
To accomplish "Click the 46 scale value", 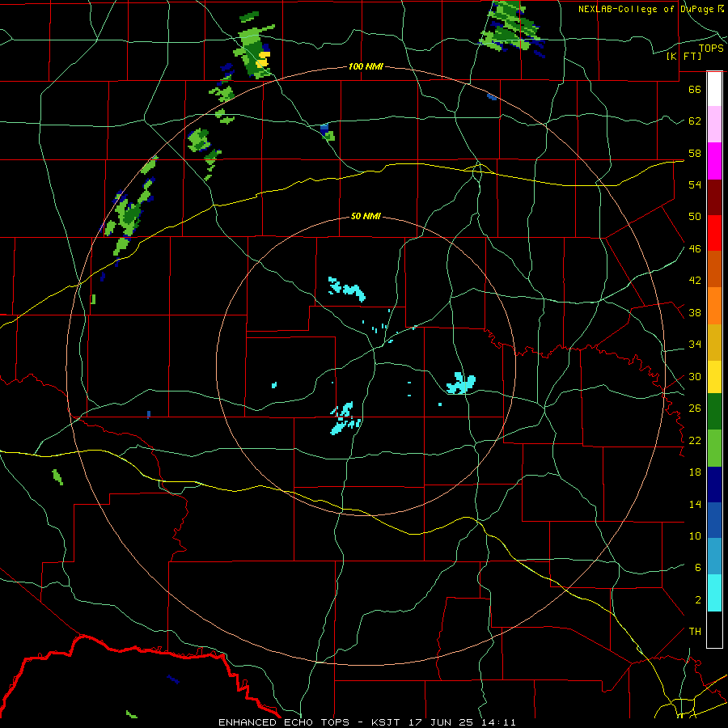I will coord(695,248).
